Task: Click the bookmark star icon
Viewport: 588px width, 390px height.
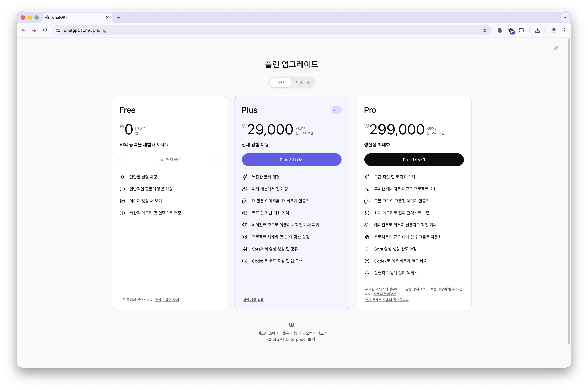Action: click(x=485, y=30)
